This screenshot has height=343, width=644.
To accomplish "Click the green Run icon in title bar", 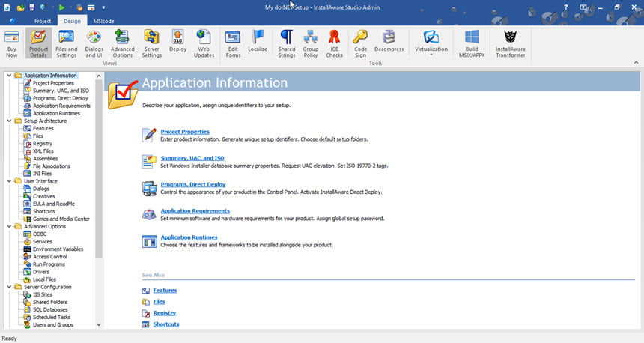I will [x=61, y=7].
